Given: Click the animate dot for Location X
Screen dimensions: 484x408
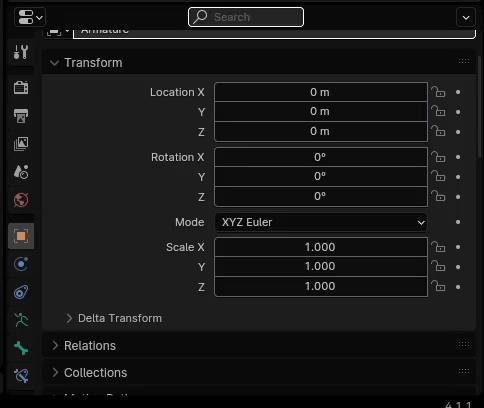Looking at the screenshot, I should click(x=458, y=92).
